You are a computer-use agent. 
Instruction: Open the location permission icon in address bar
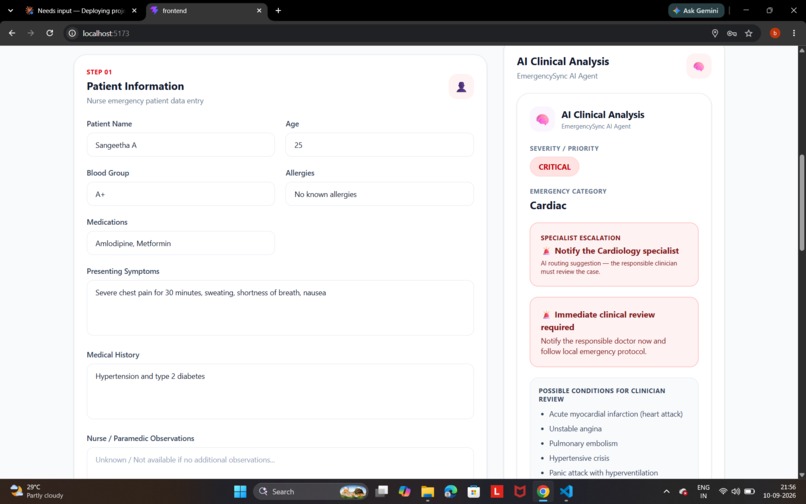[715, 33]
